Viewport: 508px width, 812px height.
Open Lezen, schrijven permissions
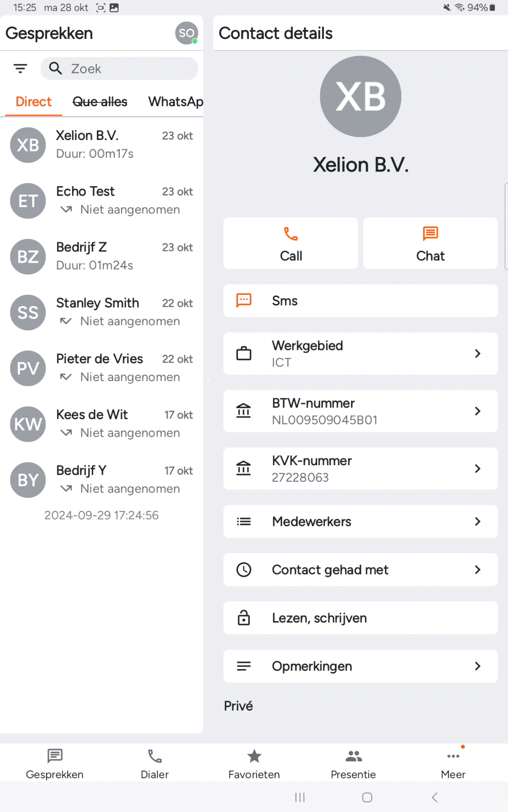coord(360,618)
